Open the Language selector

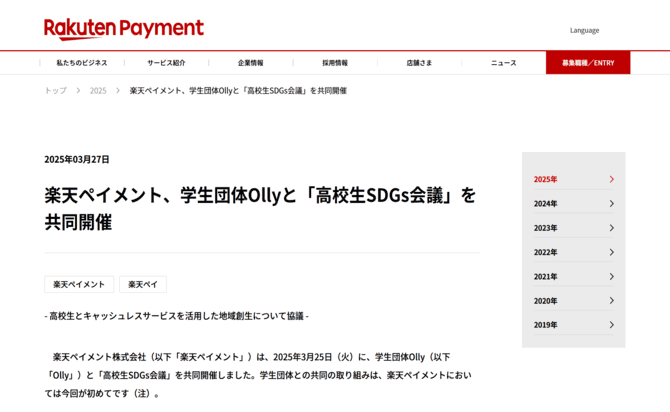(584, 30)
